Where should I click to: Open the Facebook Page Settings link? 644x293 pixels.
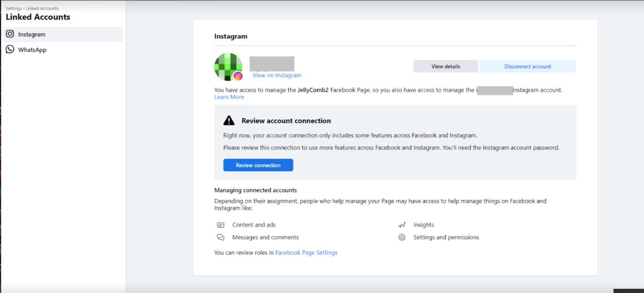(x=306, y=253)
